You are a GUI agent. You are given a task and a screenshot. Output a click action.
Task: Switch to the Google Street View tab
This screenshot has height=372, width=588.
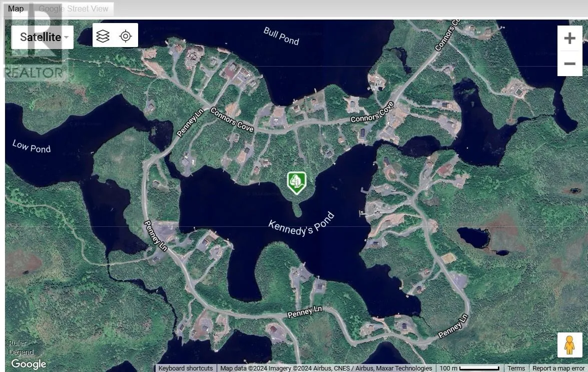point(74,8)
